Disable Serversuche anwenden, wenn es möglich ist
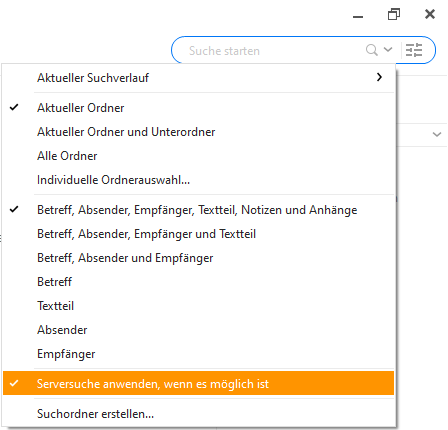The image size is (448, 430). coord(198,383)
